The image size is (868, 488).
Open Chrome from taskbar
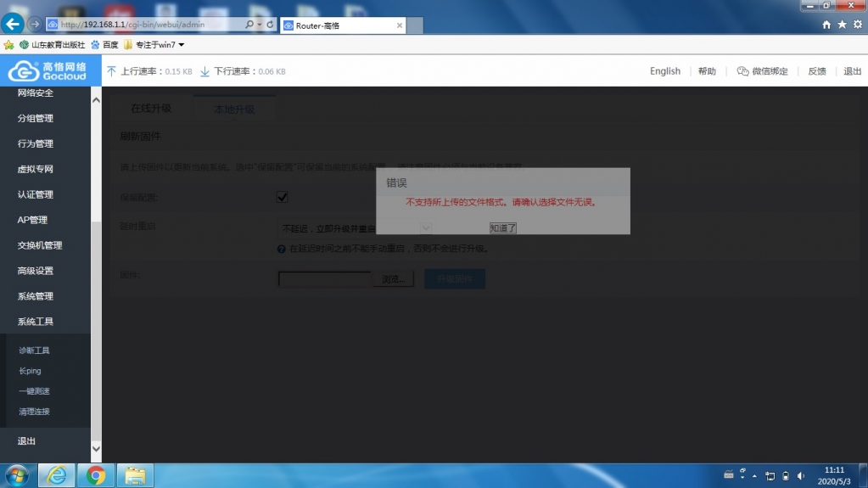coord(96,475)
